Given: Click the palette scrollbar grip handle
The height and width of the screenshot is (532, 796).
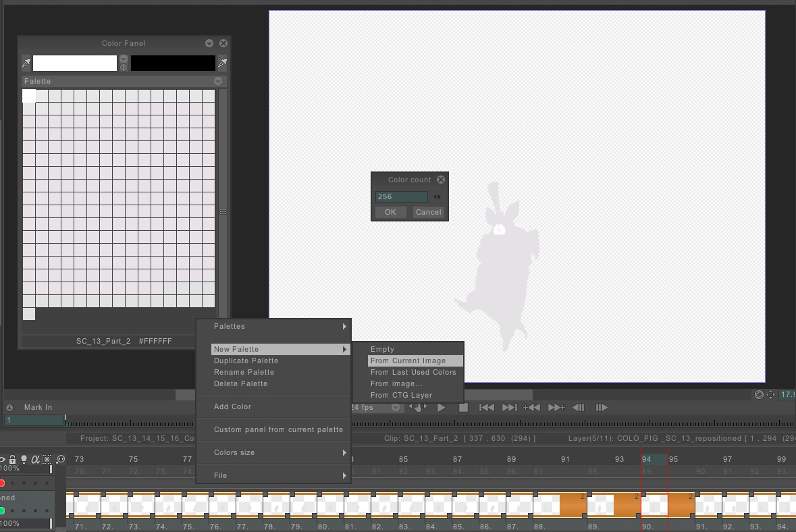Looking at the screenshot, I should coord(223,212).
